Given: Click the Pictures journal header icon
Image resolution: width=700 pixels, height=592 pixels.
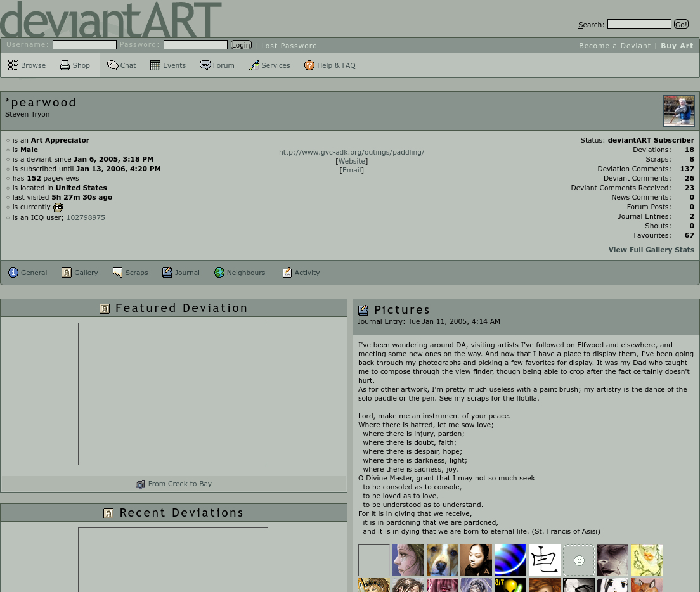Looking at the screenshot, I should tap(363, 309).
